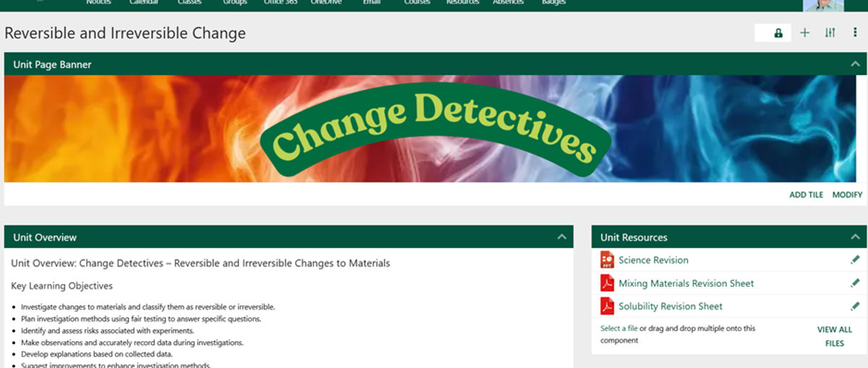
Task: Collapse the Unit Overview panel
Action: (561, 237)
